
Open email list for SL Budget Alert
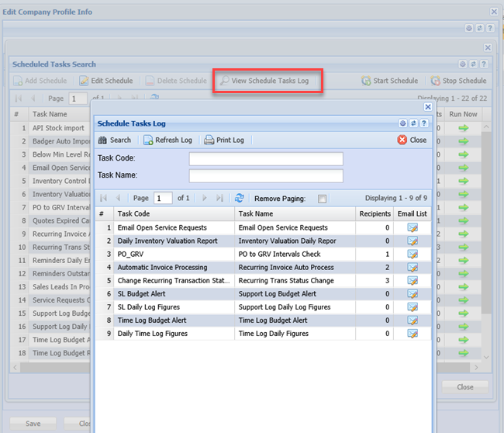coord(413,293)
